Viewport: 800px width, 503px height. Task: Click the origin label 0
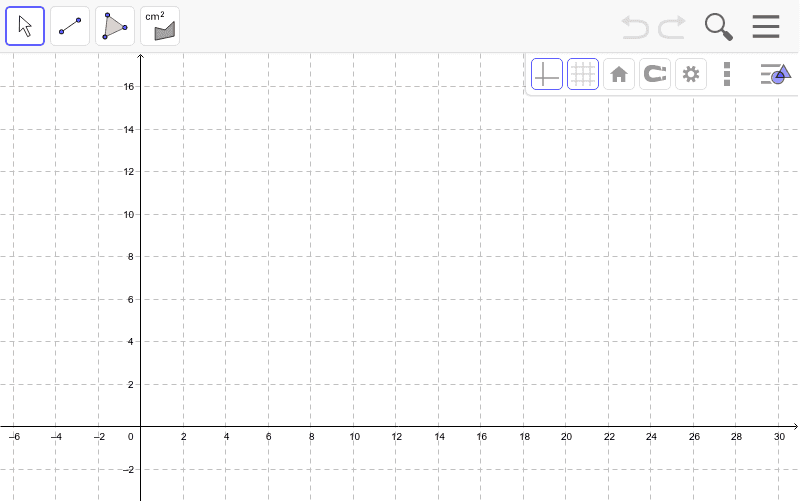pyautogui.click(x=131, y=437)
